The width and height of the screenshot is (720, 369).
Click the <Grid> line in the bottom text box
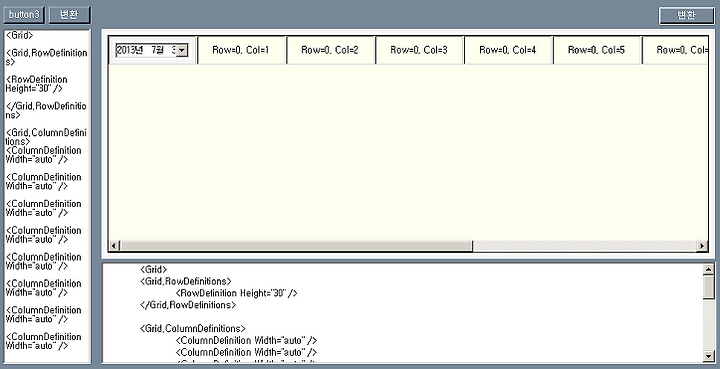tap(154, 269)
